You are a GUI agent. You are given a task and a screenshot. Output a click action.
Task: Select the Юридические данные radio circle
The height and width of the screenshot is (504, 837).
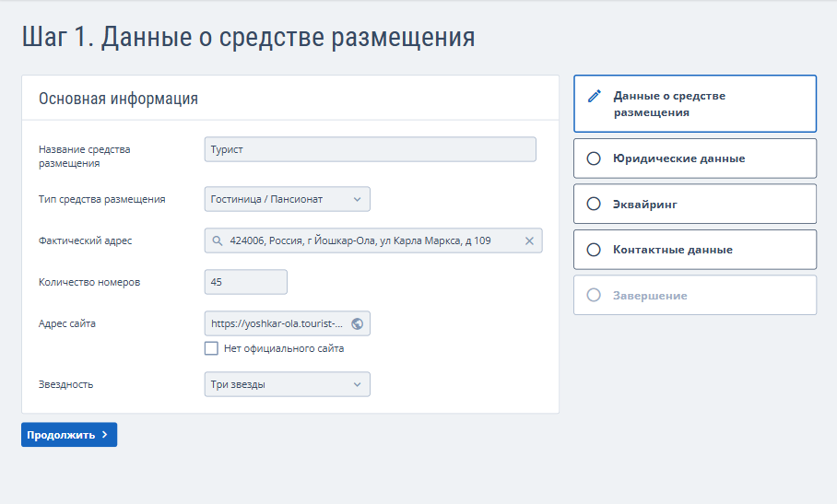point(594,158)
